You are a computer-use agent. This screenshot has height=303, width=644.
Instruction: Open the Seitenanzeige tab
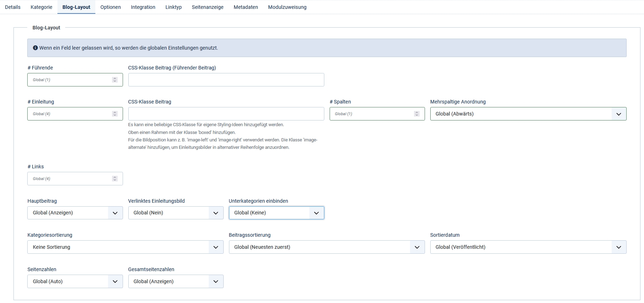(208, 7)
